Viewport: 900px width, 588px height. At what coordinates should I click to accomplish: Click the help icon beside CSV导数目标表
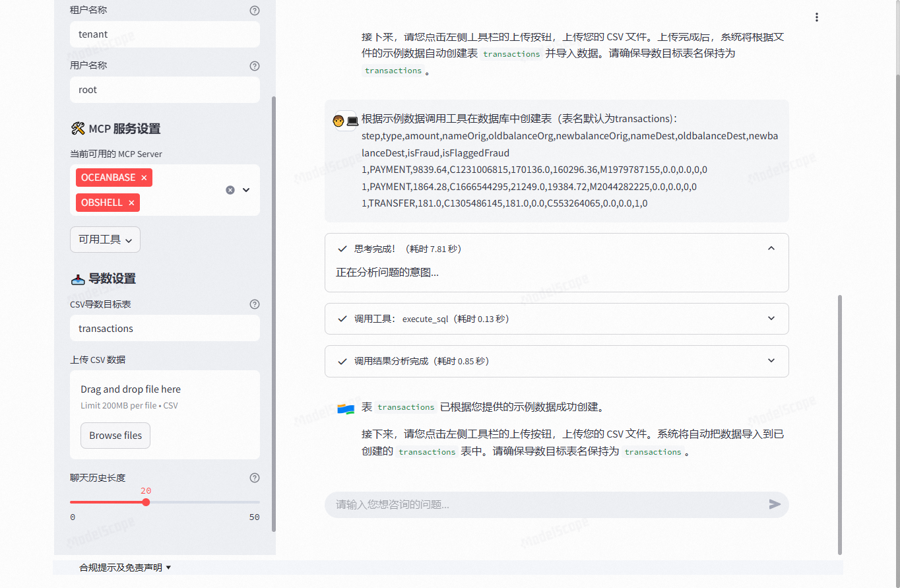pos(255,304)
